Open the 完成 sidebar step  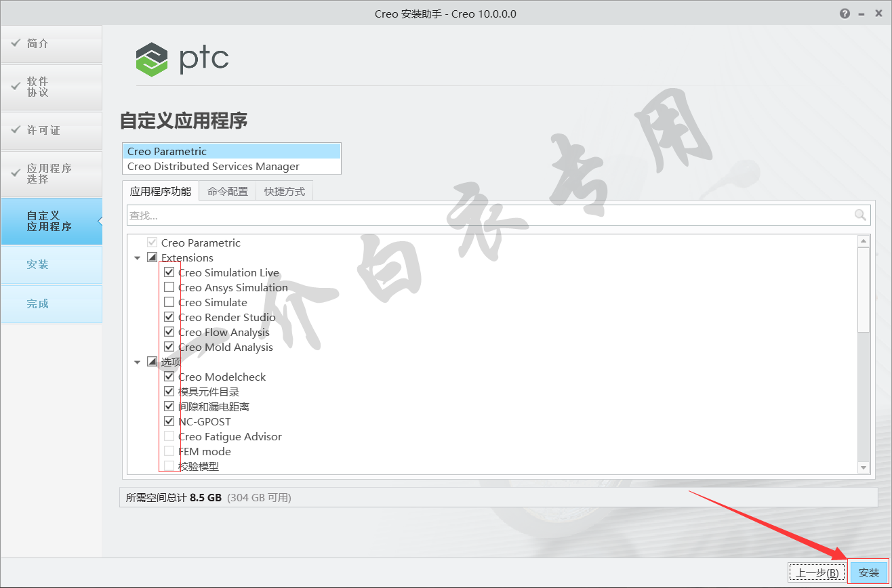point(52,304)
